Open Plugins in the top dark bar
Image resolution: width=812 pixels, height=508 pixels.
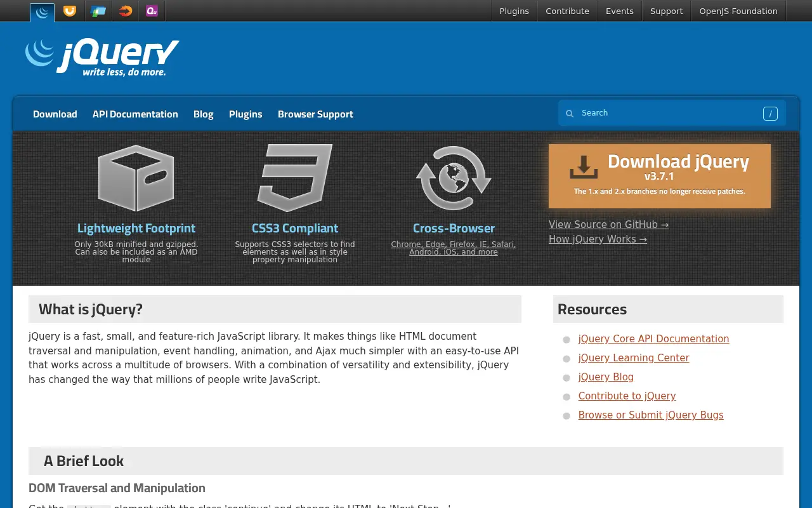(x=514, y=11)
